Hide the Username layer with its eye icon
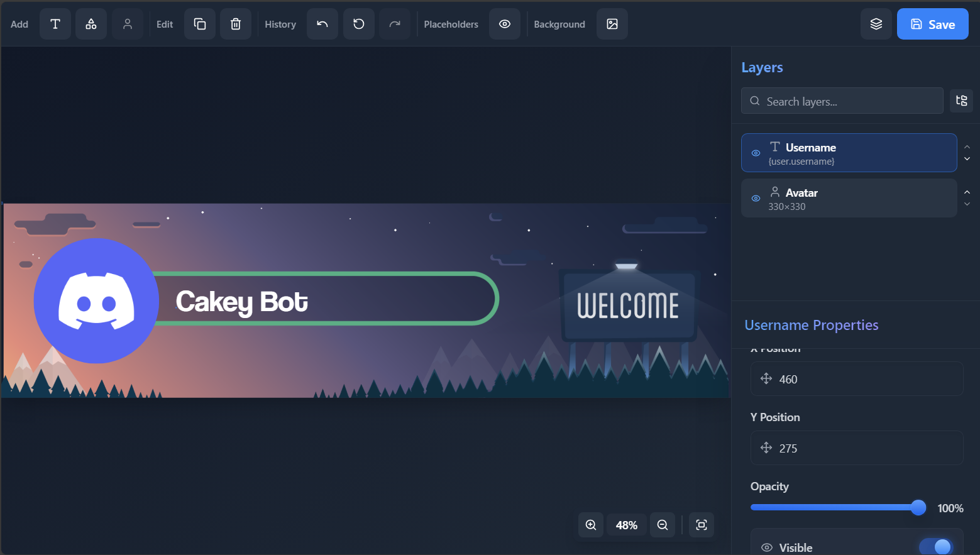Image resolution: width=980 pixels, height=555 pixels. [756, 153]
